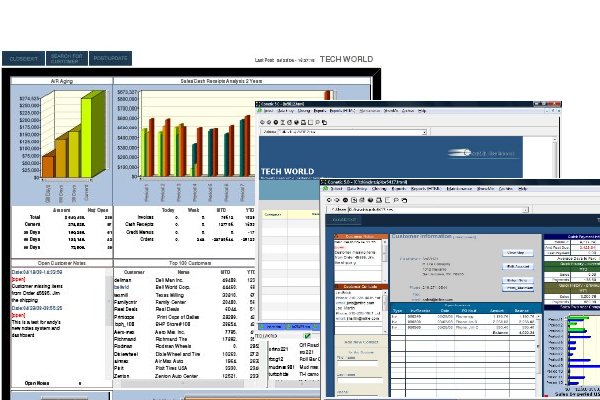Click the forward arrow icon in middle Conetic window toolbar

coord(269,122)
